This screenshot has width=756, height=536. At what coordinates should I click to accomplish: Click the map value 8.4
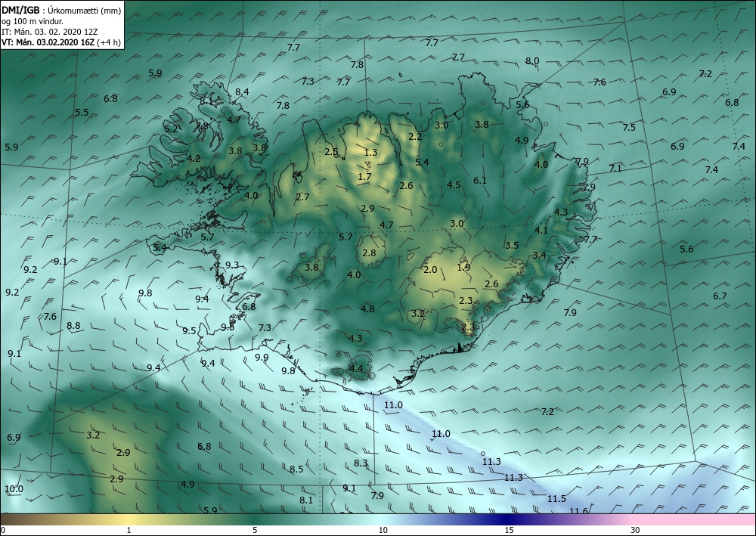click(242, 92)
